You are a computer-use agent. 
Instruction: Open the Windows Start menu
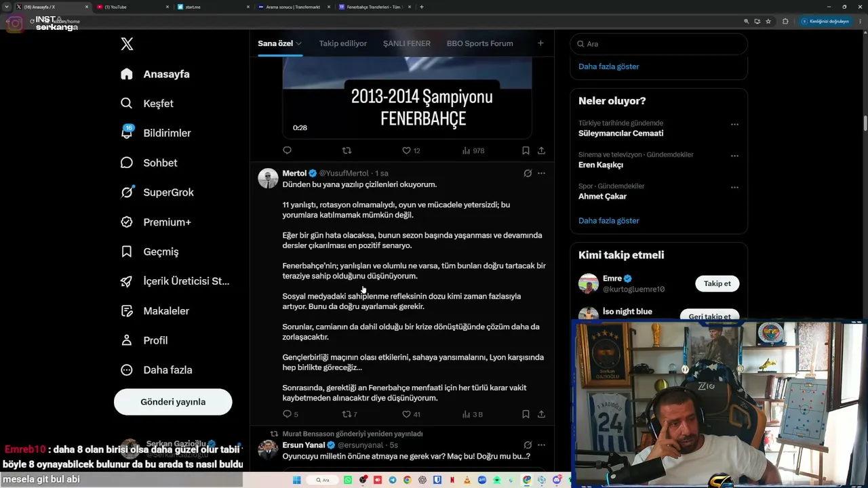point(296,480)
